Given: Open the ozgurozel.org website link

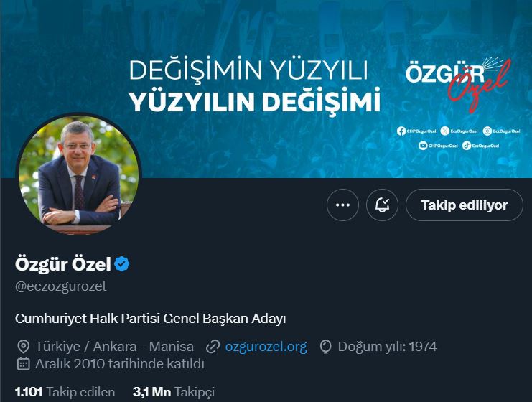Looking at the screenshot, I should pos(266,346).
